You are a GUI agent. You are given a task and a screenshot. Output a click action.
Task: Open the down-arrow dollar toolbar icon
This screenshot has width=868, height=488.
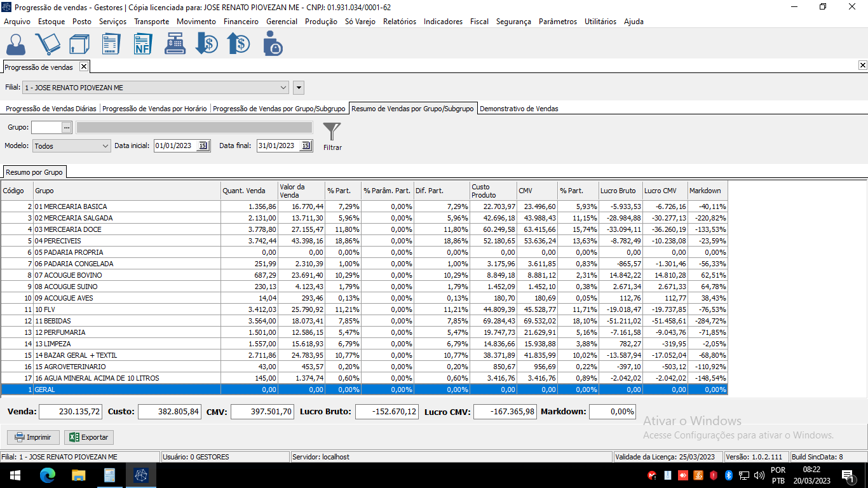pos(207,44)
